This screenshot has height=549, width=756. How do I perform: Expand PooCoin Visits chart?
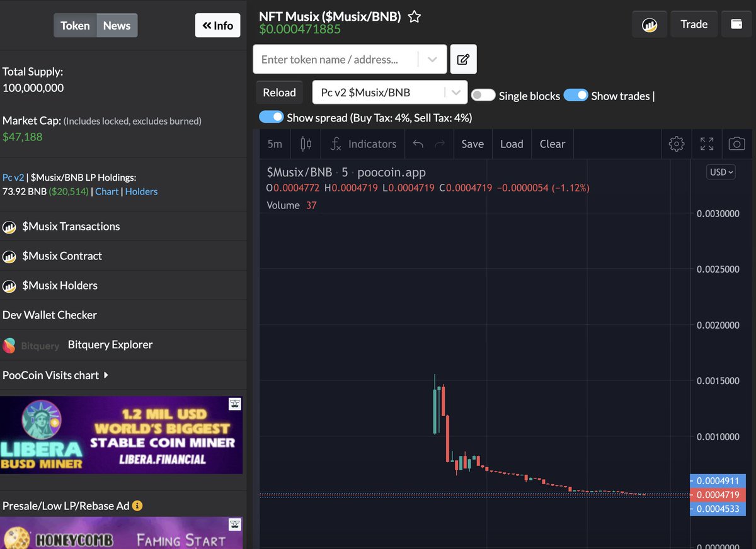[55, 375]
